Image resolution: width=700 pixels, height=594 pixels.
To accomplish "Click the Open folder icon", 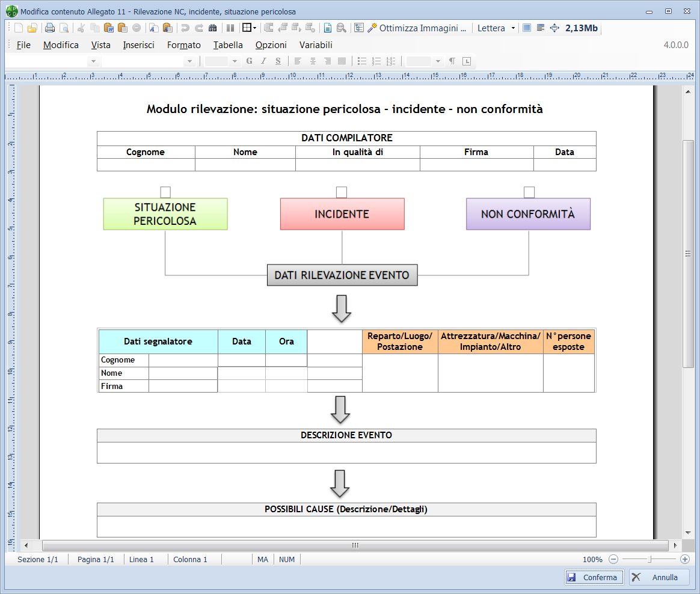I will tap(32, 28).
